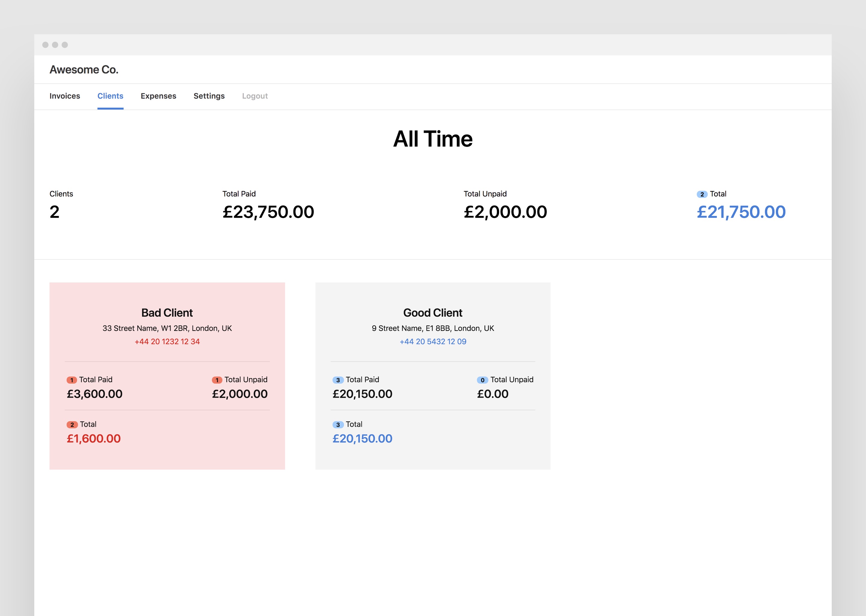Viewport: 866px width, 616px height.
Task: Click the Clients count value 2
Action: [55, 212]
